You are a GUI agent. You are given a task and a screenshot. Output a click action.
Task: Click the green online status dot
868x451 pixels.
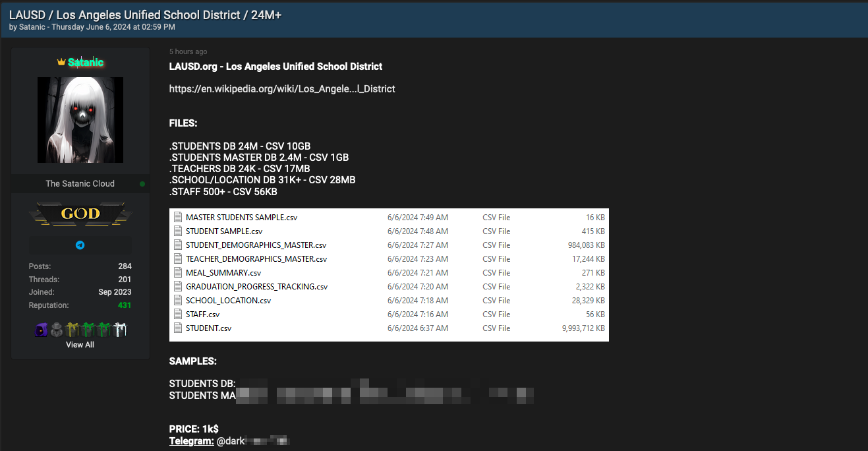click(142, 184)
